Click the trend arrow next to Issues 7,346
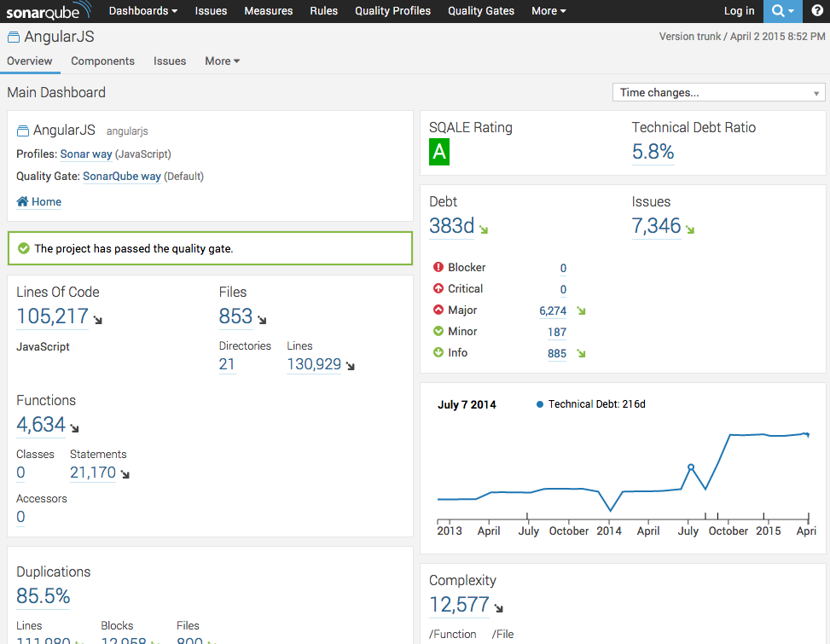The image size is (830, 644). (x=690, y=229)
